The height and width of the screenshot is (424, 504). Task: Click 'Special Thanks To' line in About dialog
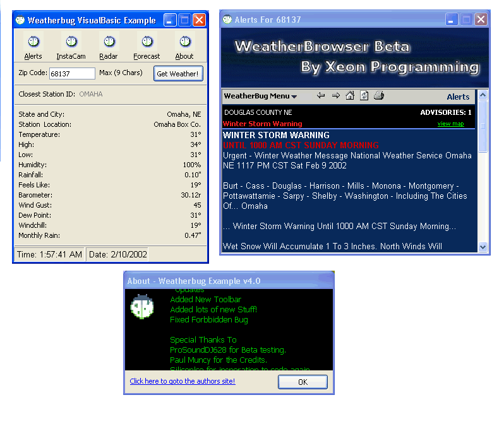pos(203,340)
